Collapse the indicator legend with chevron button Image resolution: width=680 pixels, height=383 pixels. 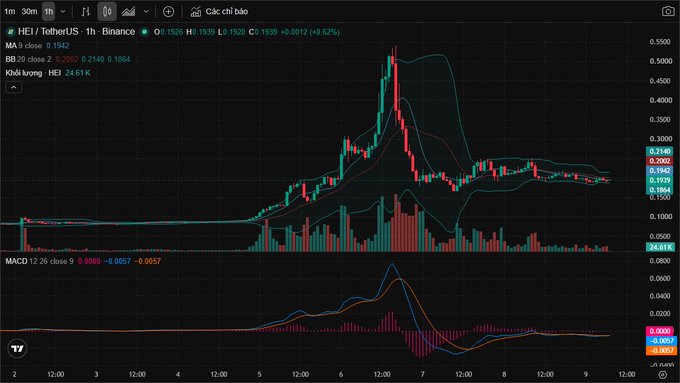(x=14, y=87)
